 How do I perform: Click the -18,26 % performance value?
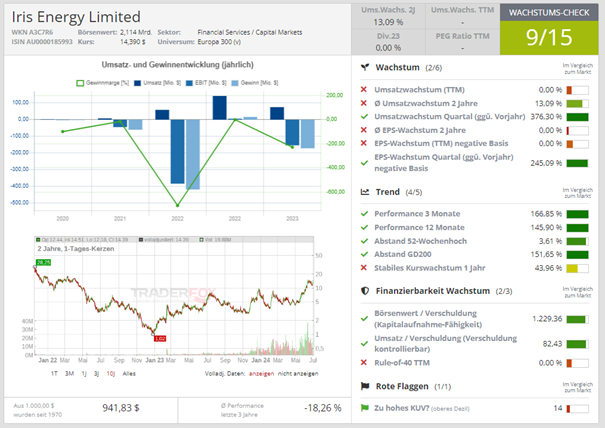click(x=323, y=408)
